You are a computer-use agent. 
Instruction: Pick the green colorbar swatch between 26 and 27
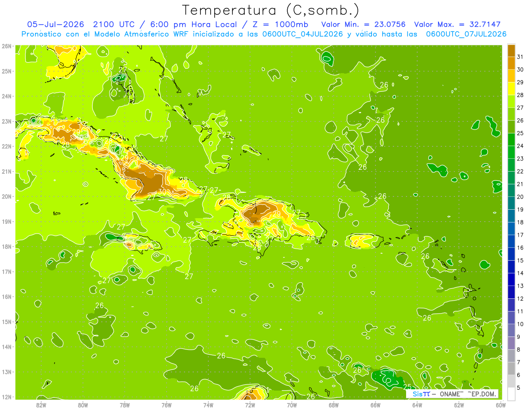pyautogui.click(x=511, y=114)
